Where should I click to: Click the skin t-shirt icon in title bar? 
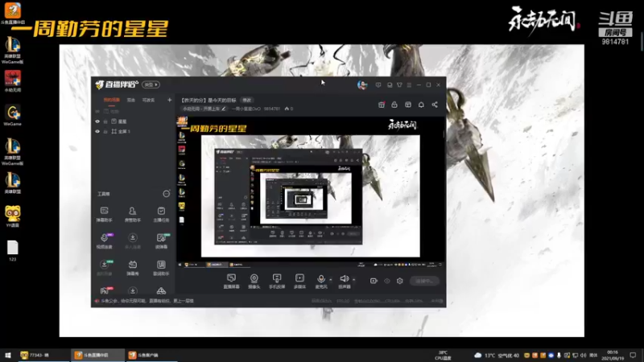point(399,85)
